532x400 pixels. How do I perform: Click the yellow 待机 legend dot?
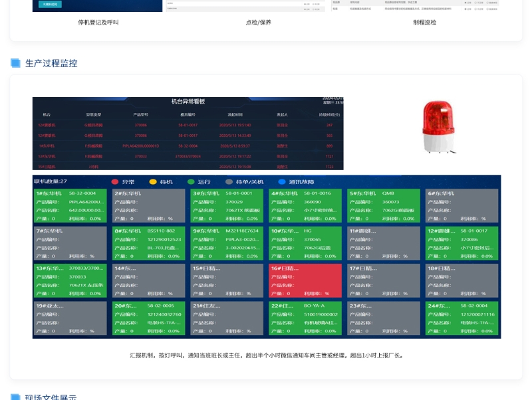click(x=153, y=182)
